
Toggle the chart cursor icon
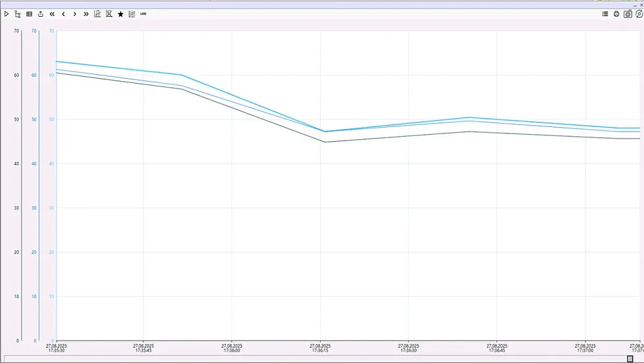[x=97, y=14]
